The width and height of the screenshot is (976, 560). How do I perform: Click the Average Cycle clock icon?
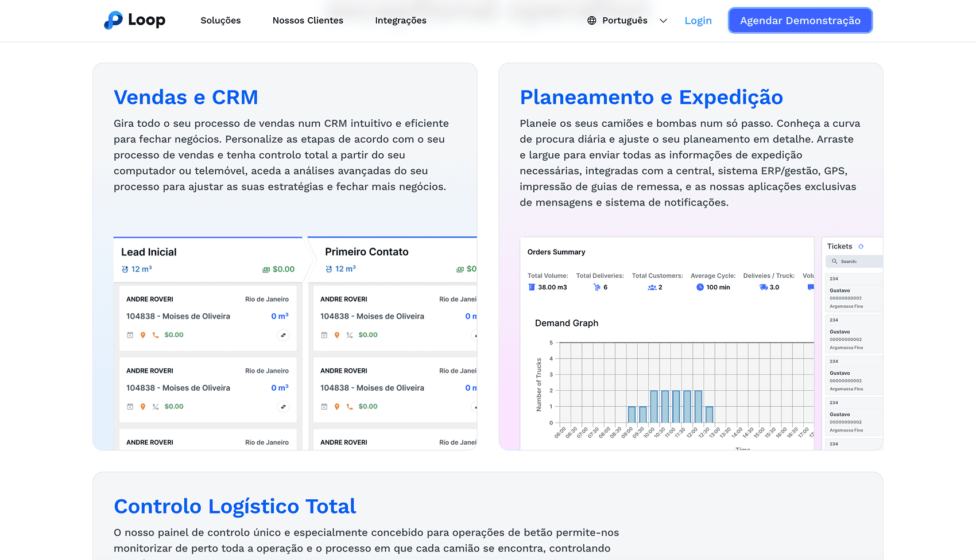coord(700,287)
